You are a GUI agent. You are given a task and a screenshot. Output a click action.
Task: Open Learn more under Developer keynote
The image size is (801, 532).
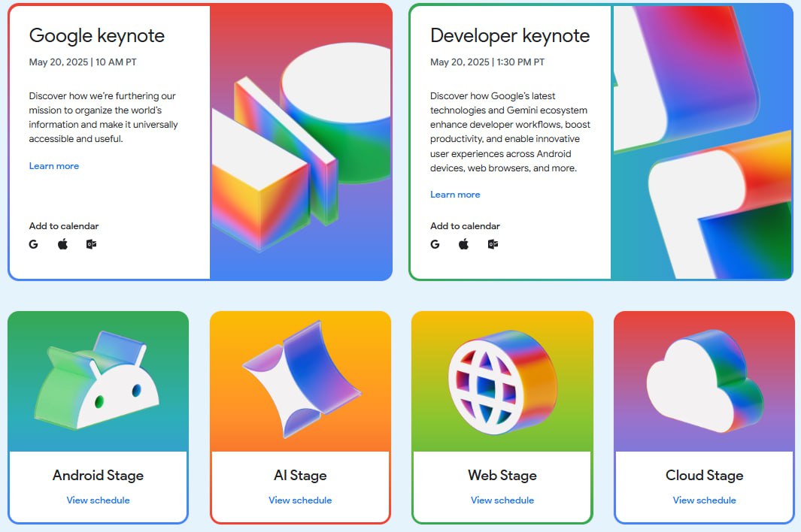(455, 195)
